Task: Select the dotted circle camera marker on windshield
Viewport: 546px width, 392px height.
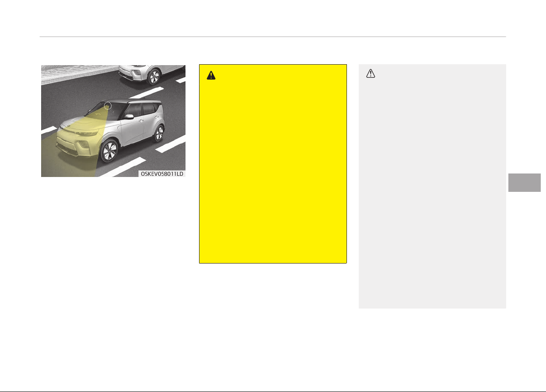Action: (108, 105)
